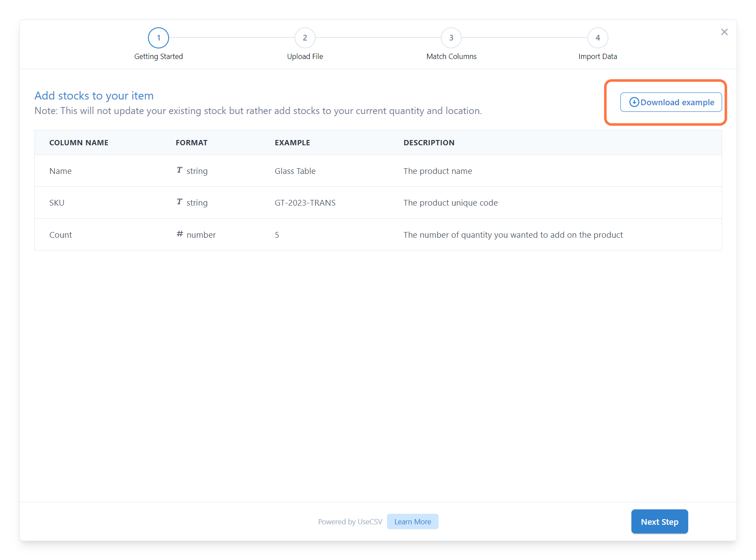This screenshot has width=756, height=560.
Task: Select step 4 Import Data circle
Action: tap(598, 38)
